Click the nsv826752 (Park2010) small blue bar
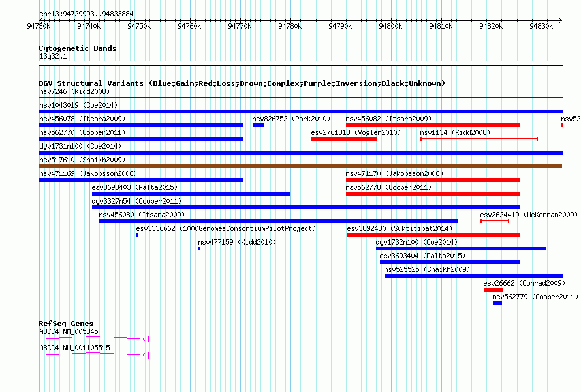 (258, 125)
